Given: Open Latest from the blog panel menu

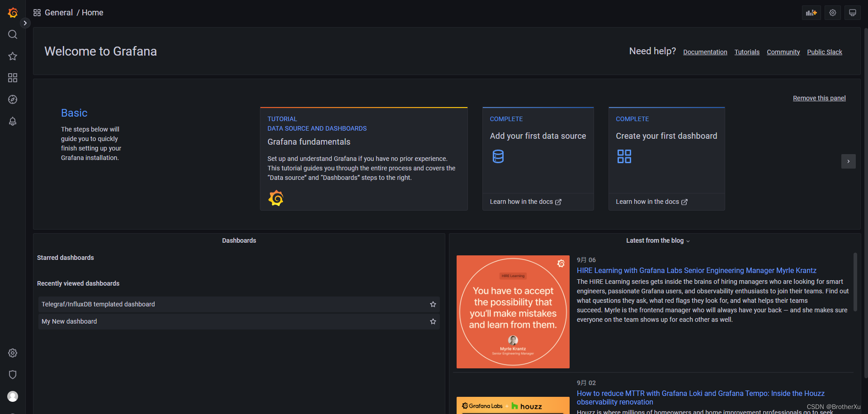Looking at the screenshot, I should click(x=658, y=240).
